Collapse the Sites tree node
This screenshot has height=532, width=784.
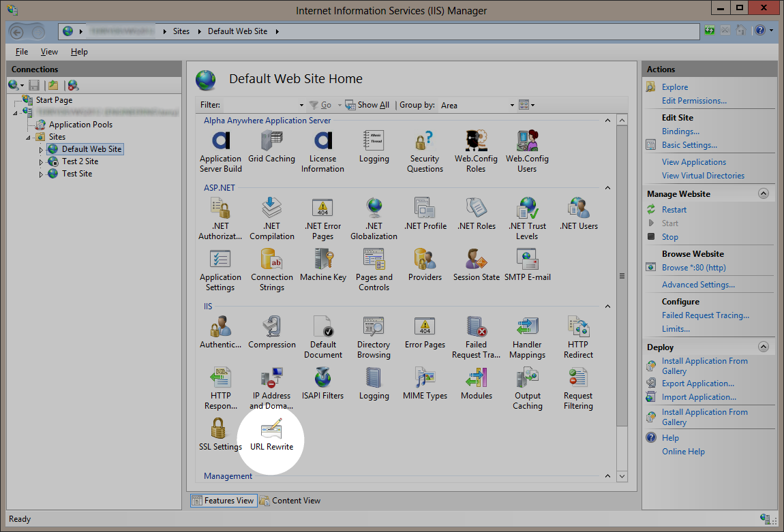tap(29, 138)
